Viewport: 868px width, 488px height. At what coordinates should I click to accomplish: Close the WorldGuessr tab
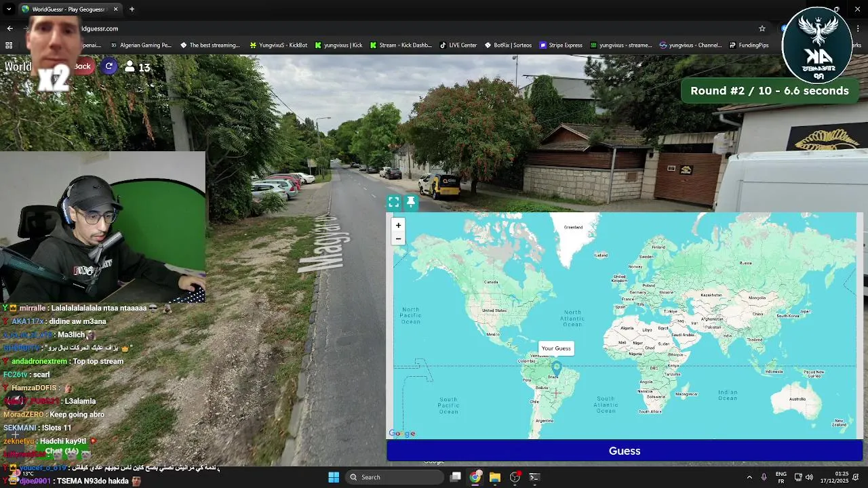(x=115, y=9)
